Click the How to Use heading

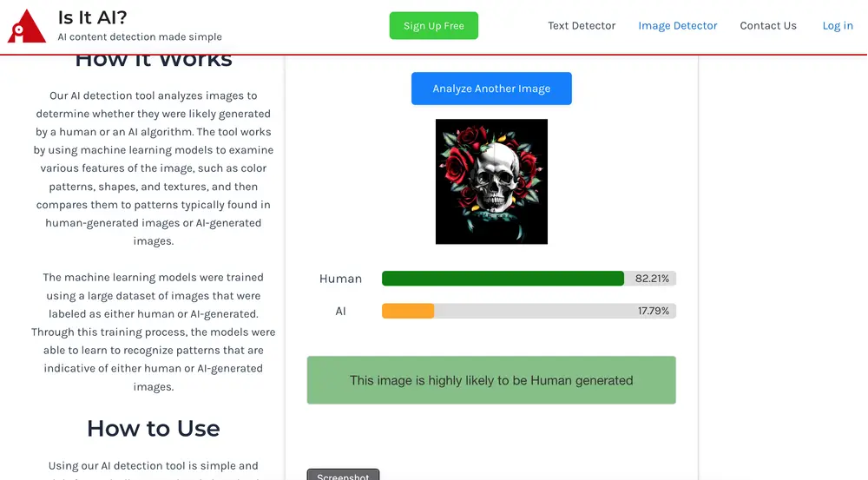(x=154, y=429)
